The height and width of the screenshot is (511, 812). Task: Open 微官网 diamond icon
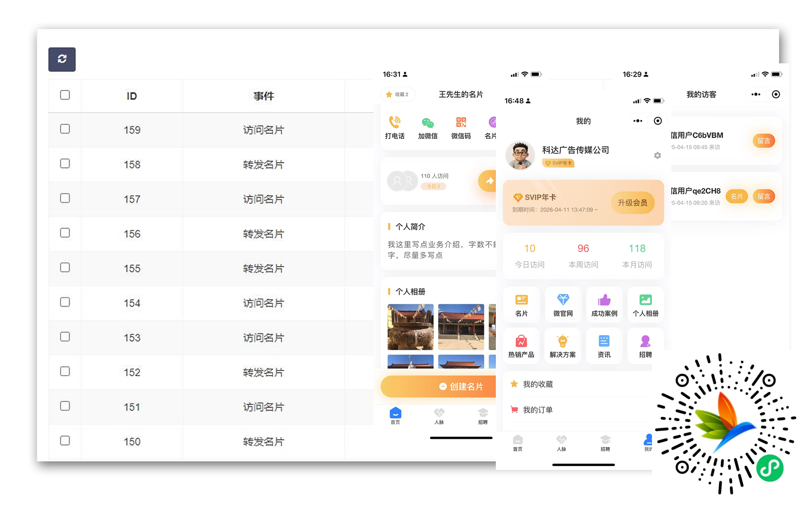point(563,300)
